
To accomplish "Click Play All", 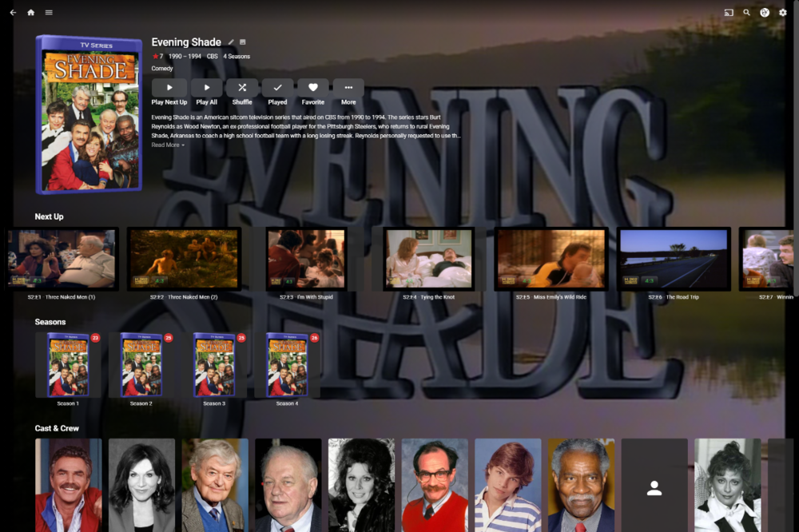I will pos(205,88).
